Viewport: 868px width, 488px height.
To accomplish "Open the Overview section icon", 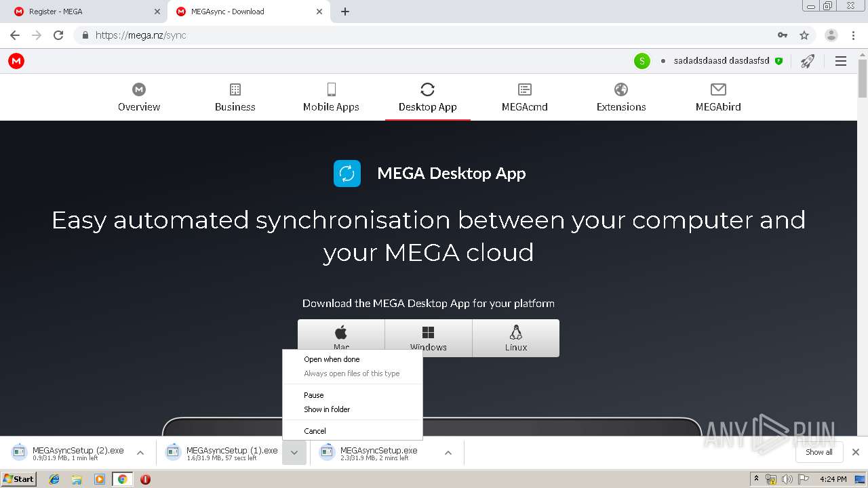I will [x=139, y=89].
